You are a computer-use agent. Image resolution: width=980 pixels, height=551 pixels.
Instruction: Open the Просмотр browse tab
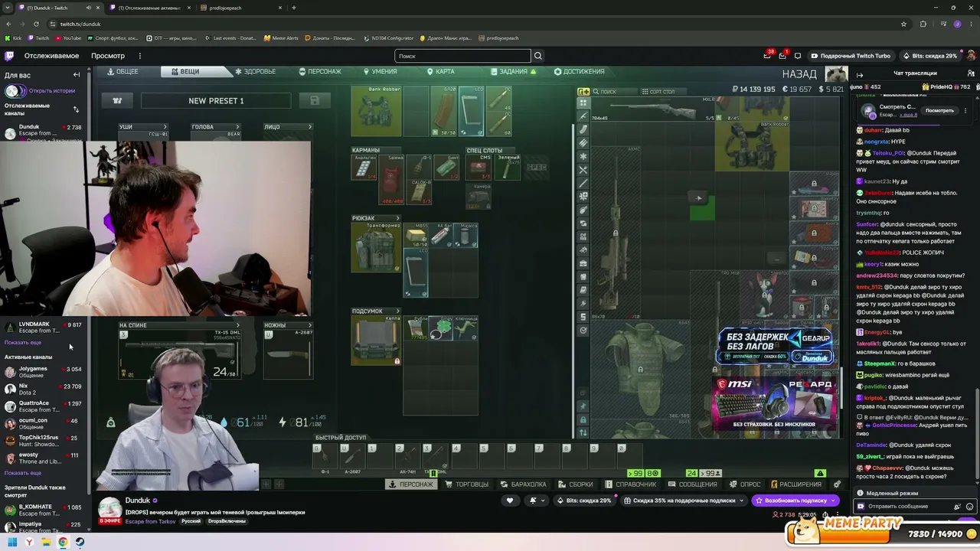pos(108,56)
